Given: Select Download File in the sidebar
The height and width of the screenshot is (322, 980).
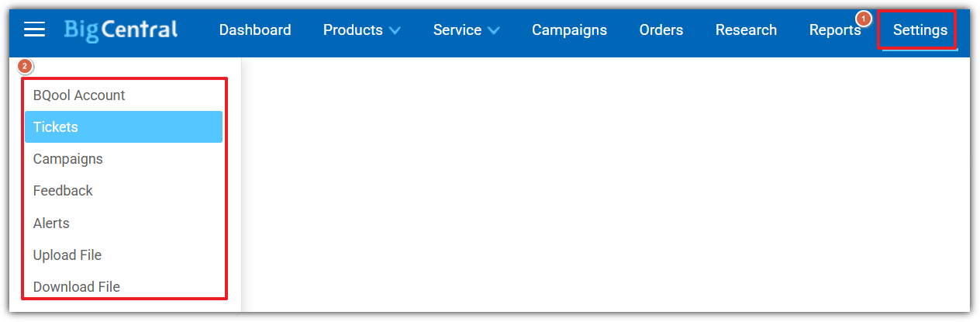Looking at the screenshot, I should click(77, 287).
